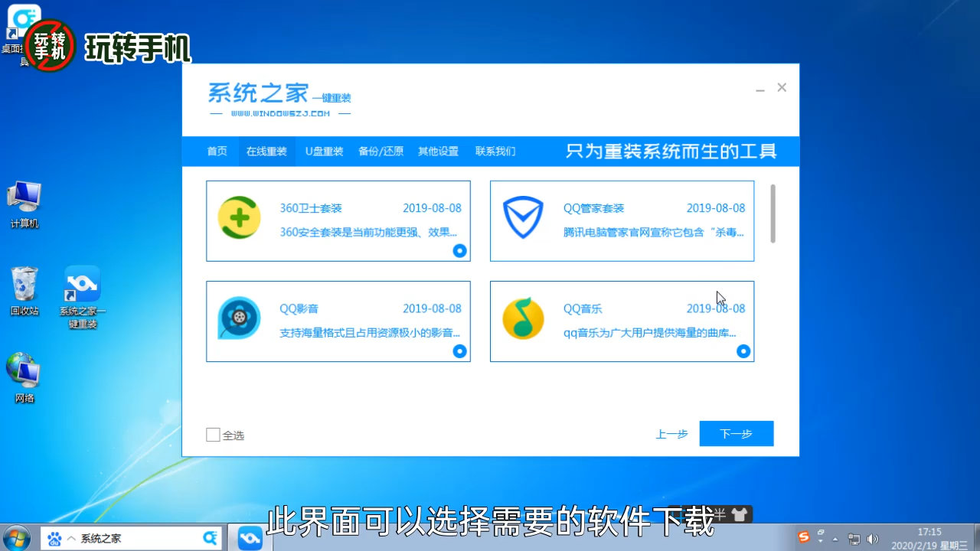Click the QQ管家套装 title text
Screen dimensions: 980x551
click(x=594, y=208)
